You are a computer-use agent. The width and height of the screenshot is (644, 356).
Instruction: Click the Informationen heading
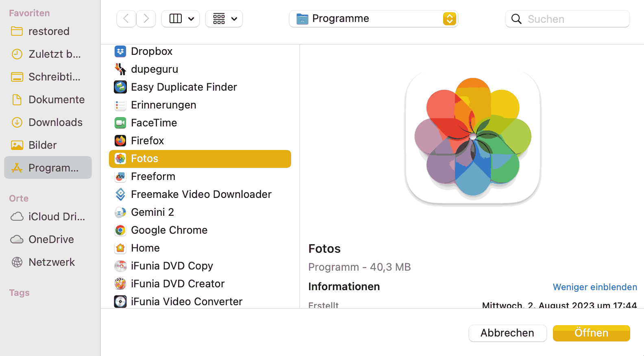pos(344,287)
